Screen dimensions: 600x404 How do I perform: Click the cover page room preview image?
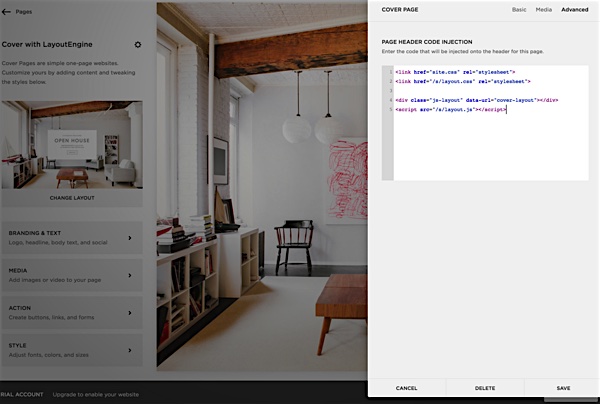pos(262,187)
